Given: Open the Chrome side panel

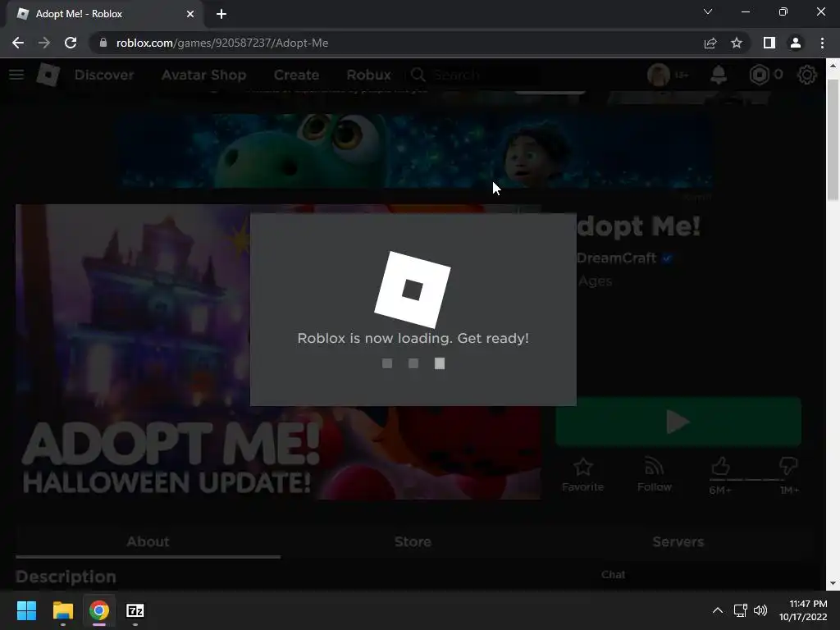Looking at the screenshot, I should point(769,43).
